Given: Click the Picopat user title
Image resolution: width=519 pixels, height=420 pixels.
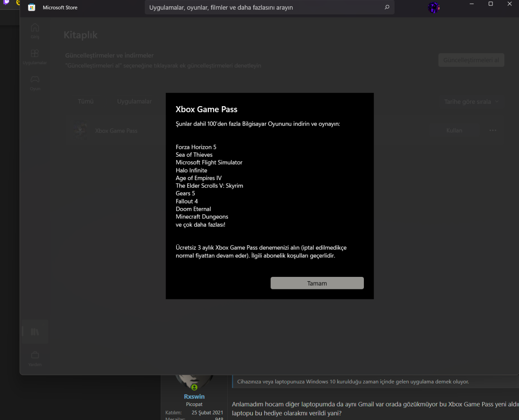Looking at the screenshot, I should click(194, 404).
